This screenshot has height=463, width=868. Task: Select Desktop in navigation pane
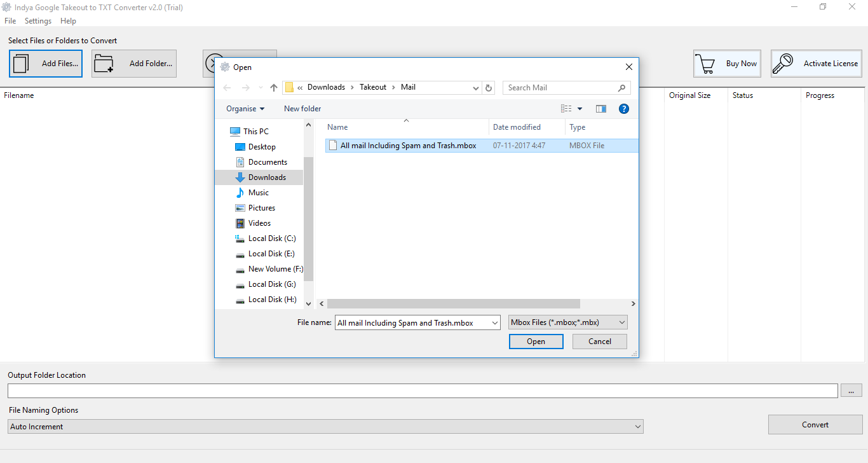(262, 147)
